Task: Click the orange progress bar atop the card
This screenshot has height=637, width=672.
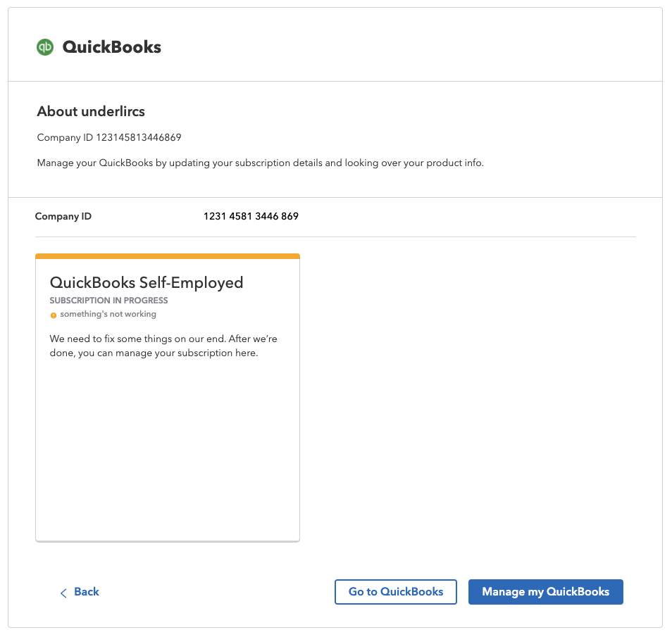Action: [x=167, y=255]
